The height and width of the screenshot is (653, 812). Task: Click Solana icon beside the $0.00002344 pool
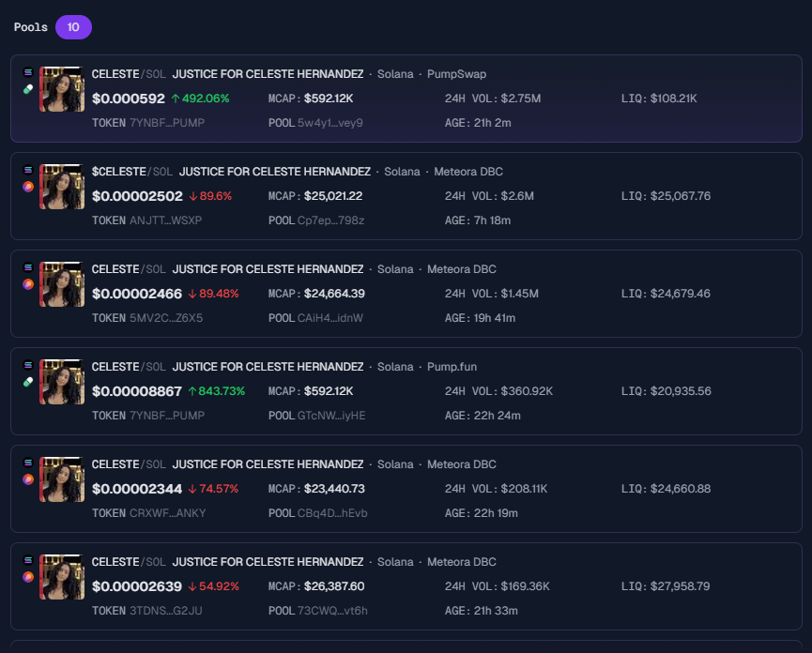28,463
